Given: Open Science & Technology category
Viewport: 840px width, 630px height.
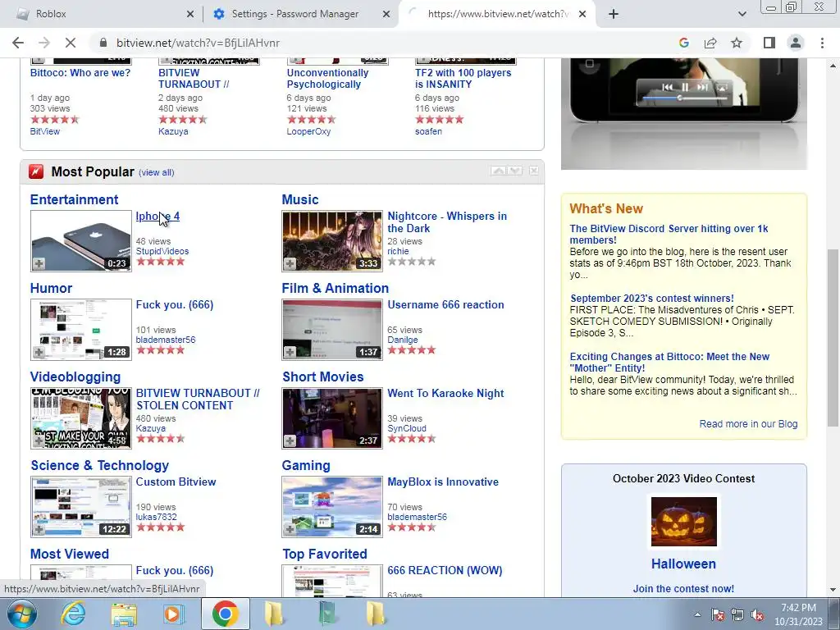Looking at the screenshot, I should point(99,466).
